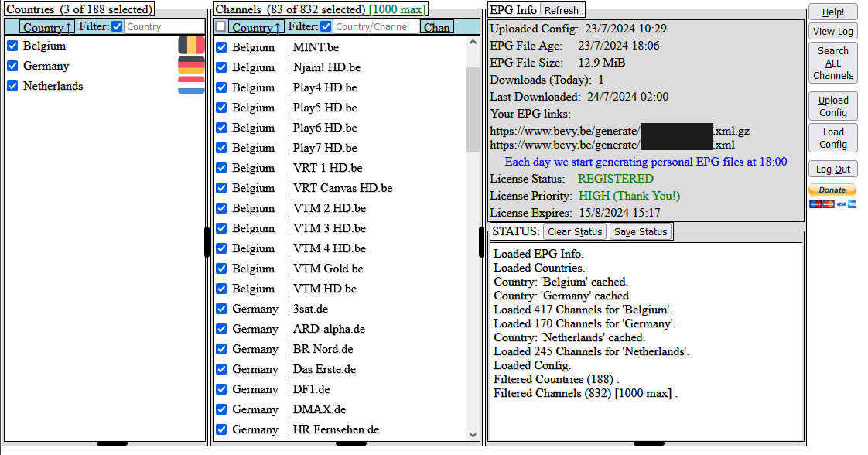Click the VTM 2 HD.be channel name

[x=330, y=208]
